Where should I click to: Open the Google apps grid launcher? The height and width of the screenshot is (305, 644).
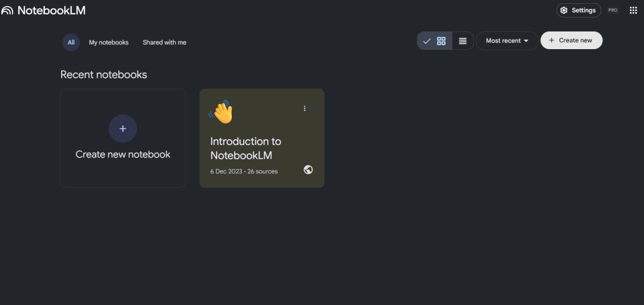pyautogui.click(x=633, y=10)
